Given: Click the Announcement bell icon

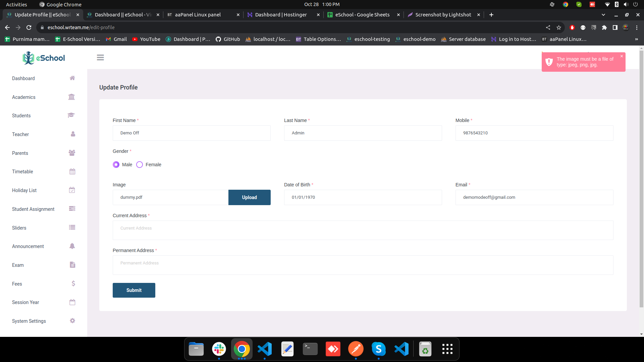Looking at the screenshot, I should (72, 246).
